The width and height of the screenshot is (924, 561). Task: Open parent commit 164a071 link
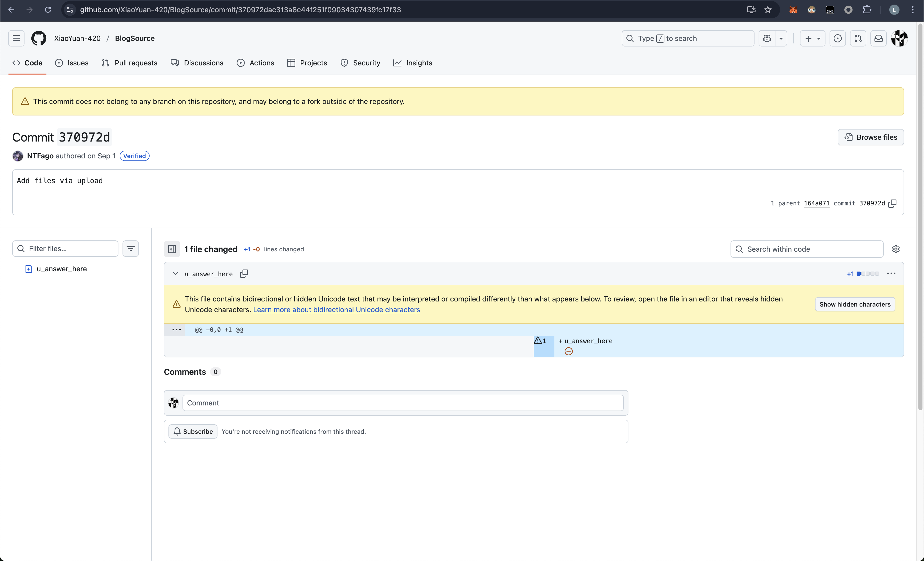click(x=816, y=203)
